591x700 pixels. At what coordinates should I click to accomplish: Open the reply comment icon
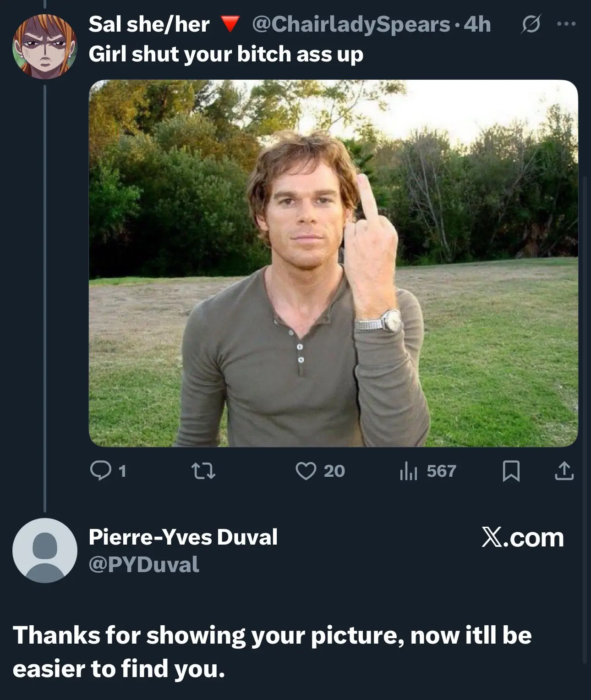click(99, 471)
